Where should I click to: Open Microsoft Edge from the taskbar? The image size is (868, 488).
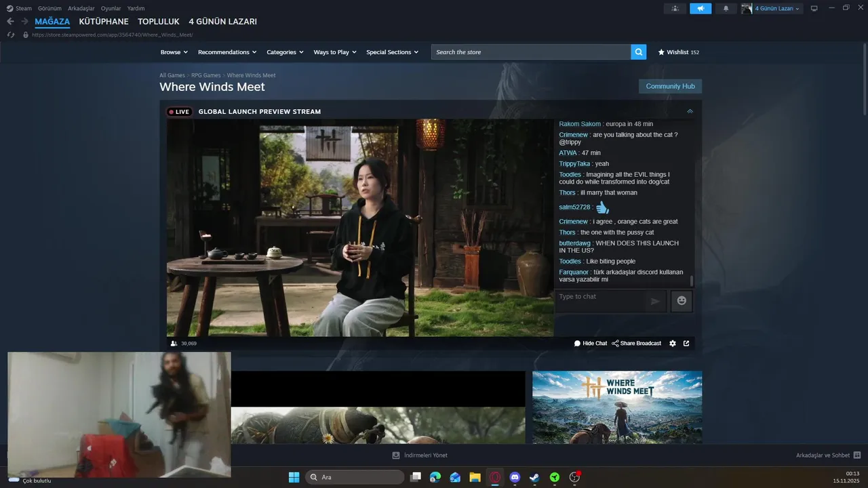click(435, 477)
